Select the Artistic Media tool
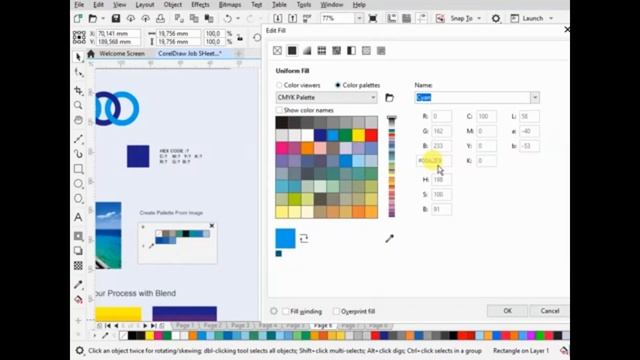This screenshot has height=360, width=640. click(78, 154)
